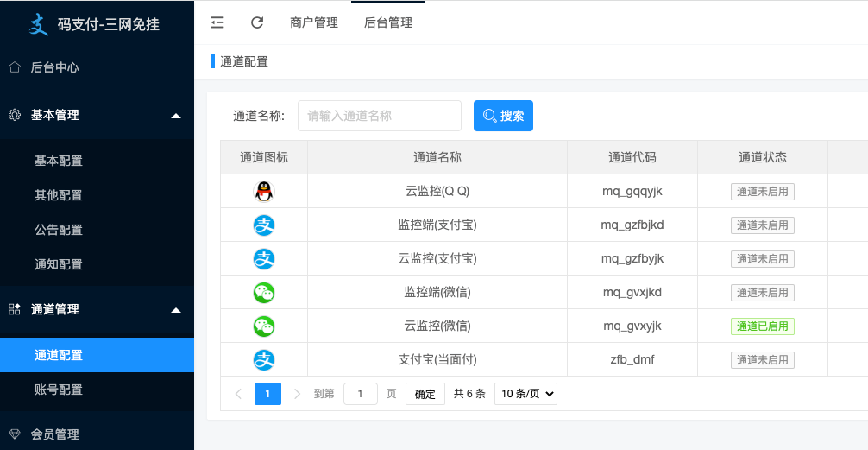Click the QQ penguin icon in 云监控(Q Q) row
The width and height of the screenshot is (868, 450).
[264, 192]
